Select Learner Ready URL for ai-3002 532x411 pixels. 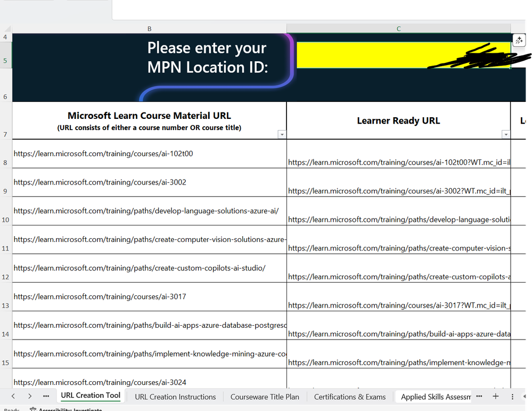tap(399, 182)
